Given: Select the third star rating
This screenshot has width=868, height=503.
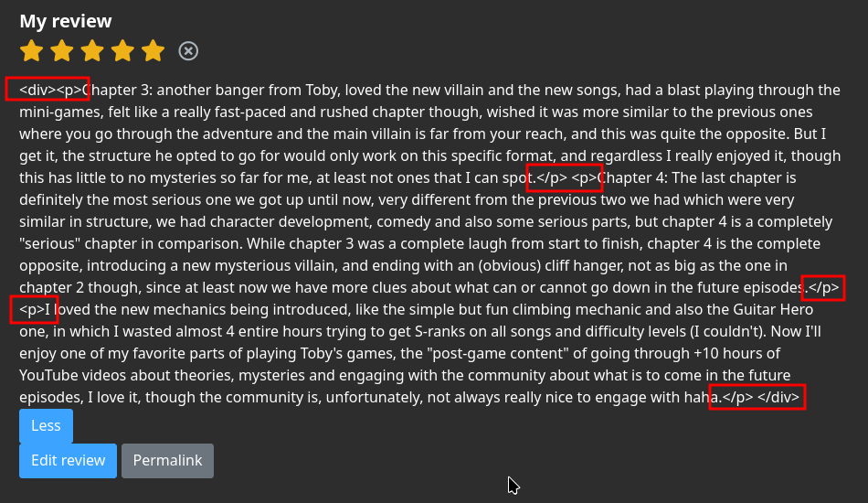Looking at the screenshot, I should click(92, 51).
